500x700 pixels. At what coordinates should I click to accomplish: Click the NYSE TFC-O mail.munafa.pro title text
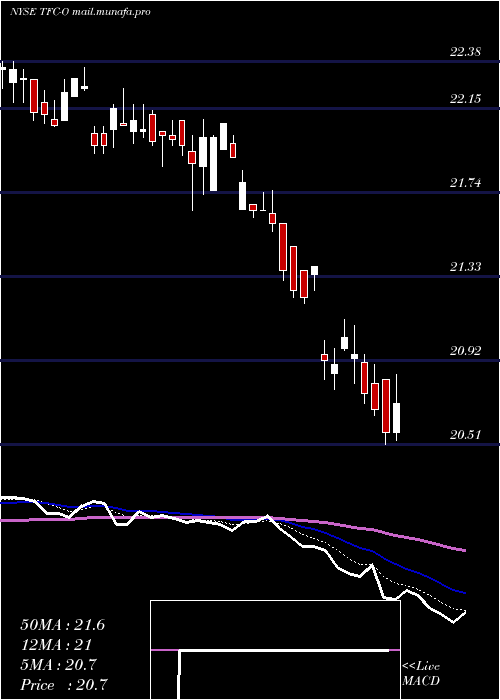click(x=80, y=12)
